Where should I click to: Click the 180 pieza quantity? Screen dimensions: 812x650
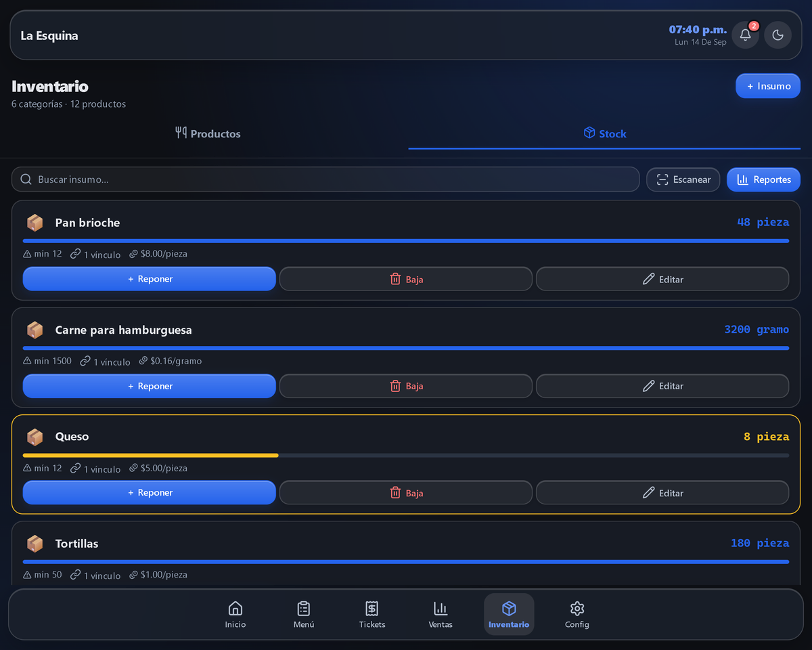(760, 543)
